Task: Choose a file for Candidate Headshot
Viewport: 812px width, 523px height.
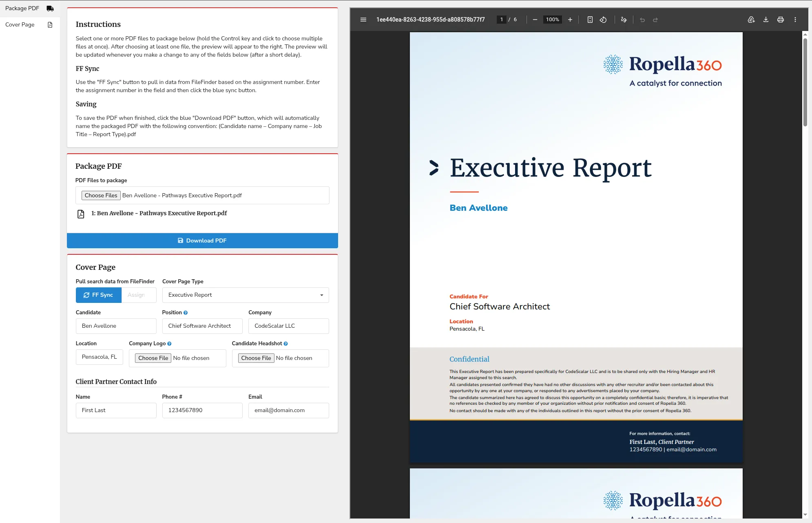Action: click(x=256, y=358)
